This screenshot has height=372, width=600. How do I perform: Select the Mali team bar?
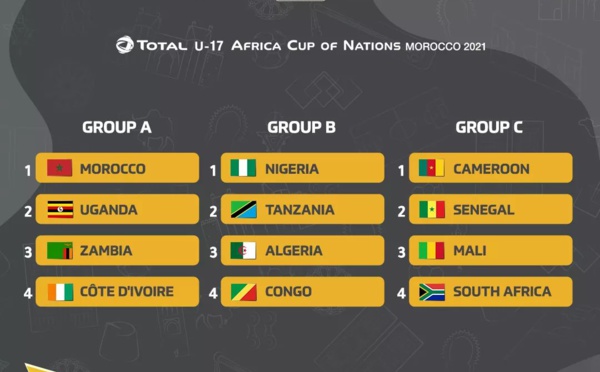(x=491, y=250)
